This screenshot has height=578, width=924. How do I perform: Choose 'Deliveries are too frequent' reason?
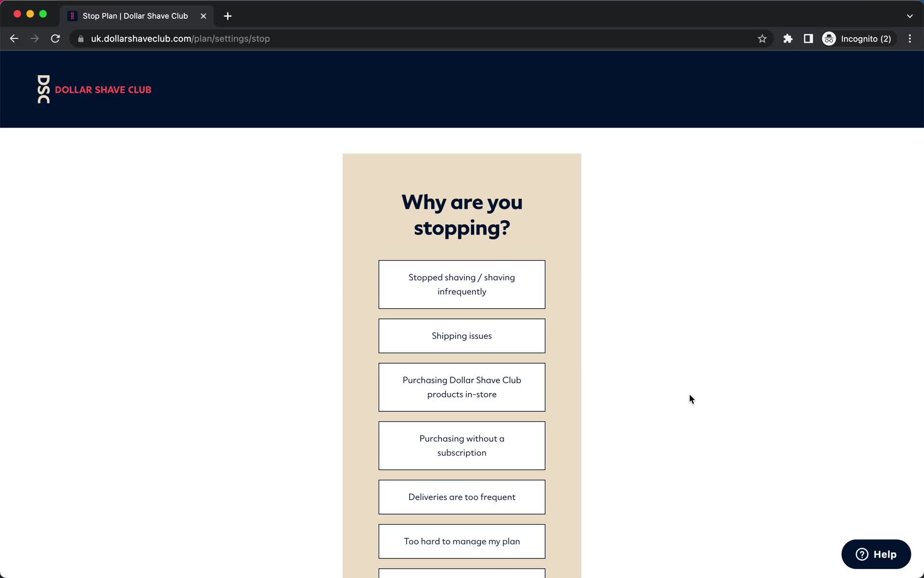(462, 497)
